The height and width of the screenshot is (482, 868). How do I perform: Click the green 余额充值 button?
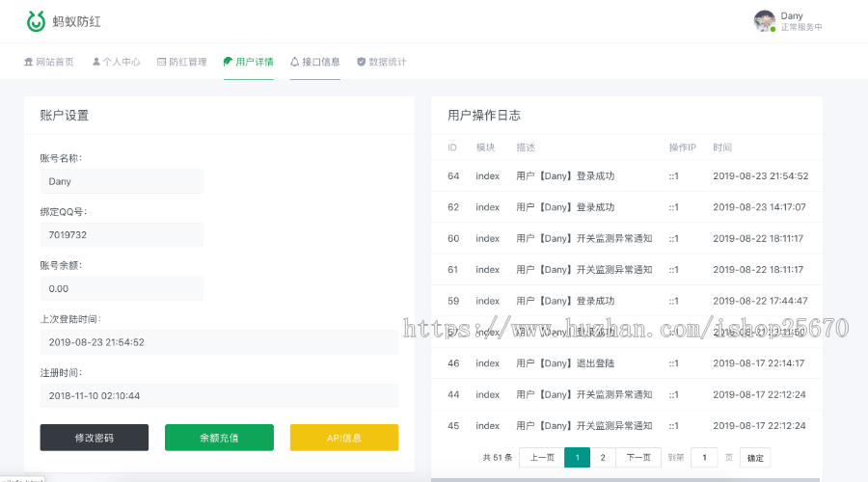click(219, 438)
